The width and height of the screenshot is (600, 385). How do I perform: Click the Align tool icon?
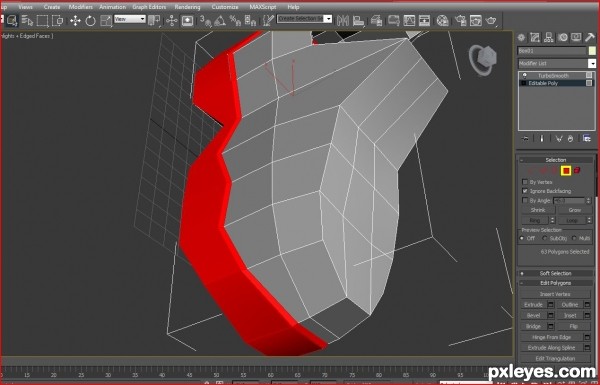pos(358,20)
